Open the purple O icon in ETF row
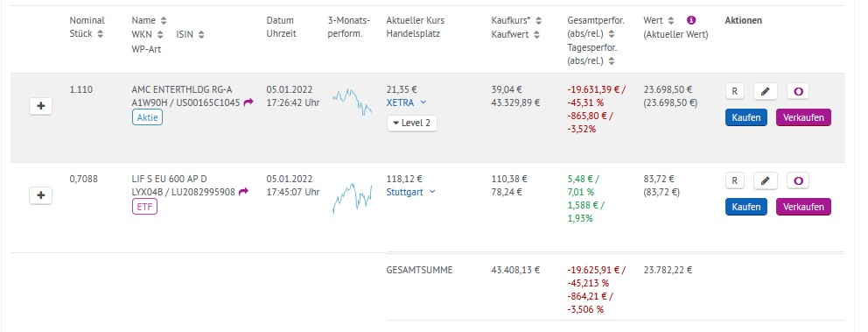Viewport: 868px width, 332px height. pyautogui.click(x=798, y=180)
